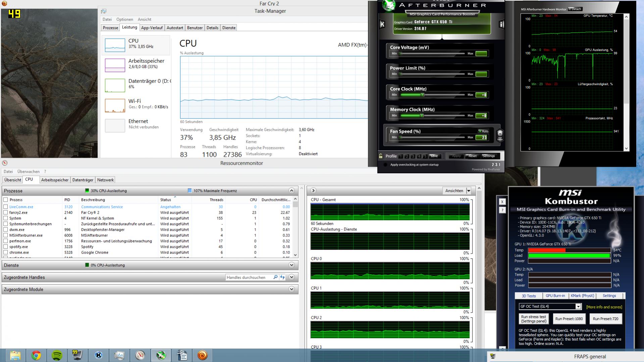The width and height of the screenshot is (644, 362).
Task: Open Arbeitsspeicher tab in Ressourcenmonitor
Action: click(55, 180)
